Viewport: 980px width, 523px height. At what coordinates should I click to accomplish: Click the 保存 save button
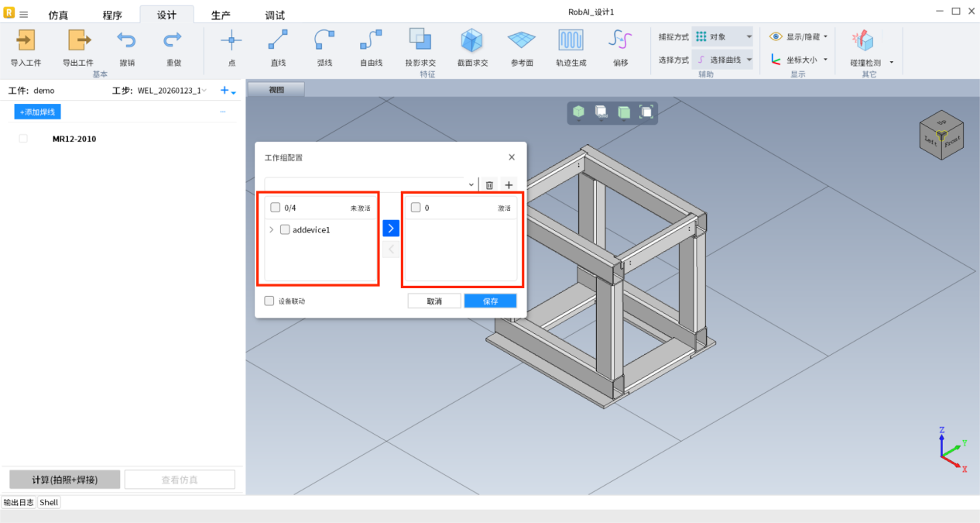[x=490, y=301]
